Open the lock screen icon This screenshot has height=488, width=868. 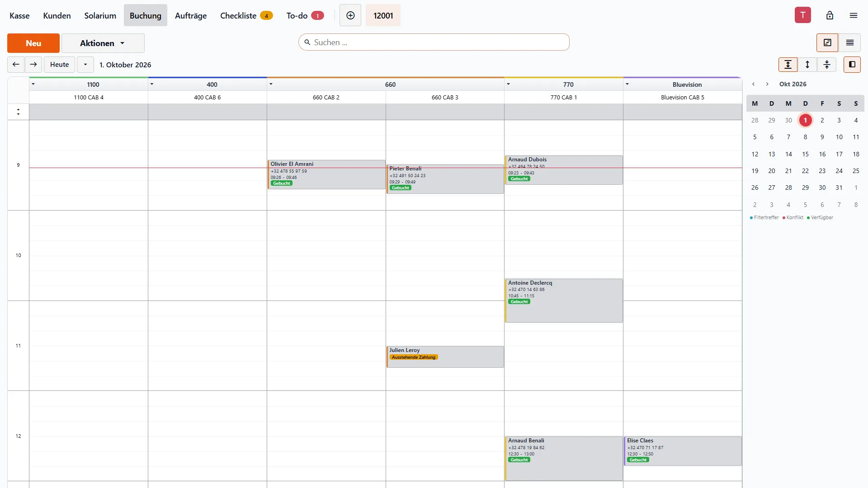830,15
